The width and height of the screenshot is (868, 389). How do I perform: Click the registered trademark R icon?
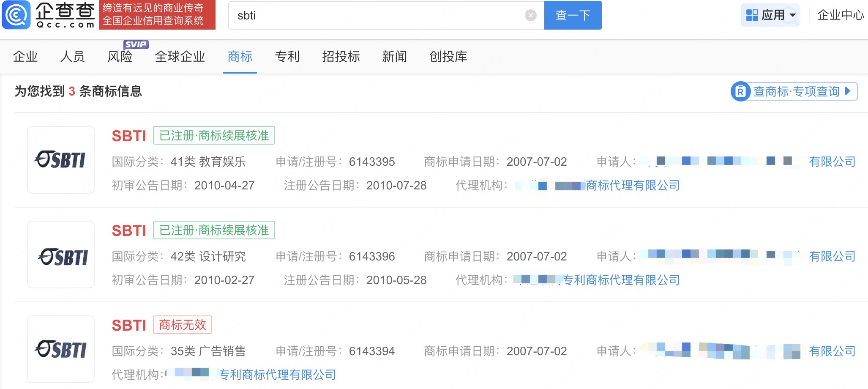click(740, 91)
